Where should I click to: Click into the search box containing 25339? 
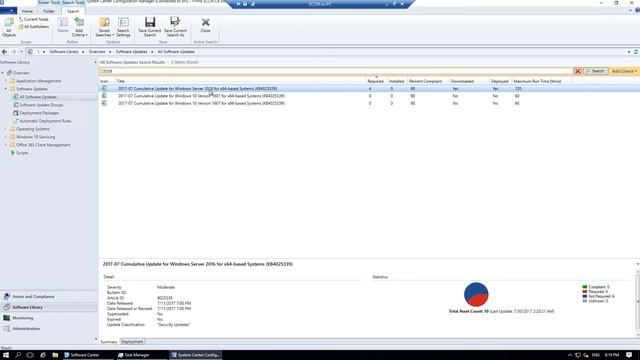[x=335, y=71]
